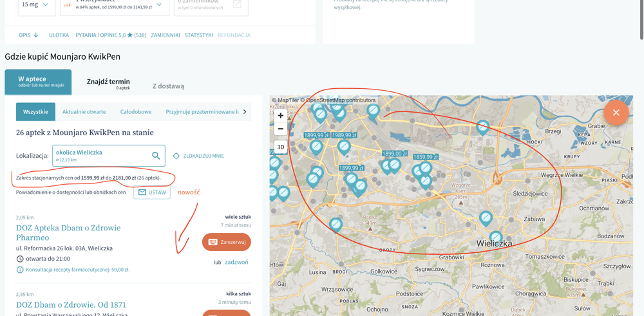Screen dimensions: 644x316
Task: Click the clock icon by otwarta do 21:00
Action: point(20,259)
